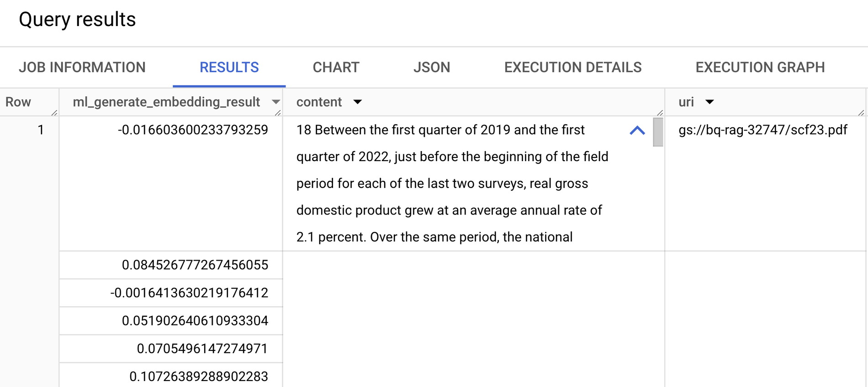This screenshot has height=387, width=868.
Task: Click content text starting '18 Between the first quarter'
Action: click(452, 183)
